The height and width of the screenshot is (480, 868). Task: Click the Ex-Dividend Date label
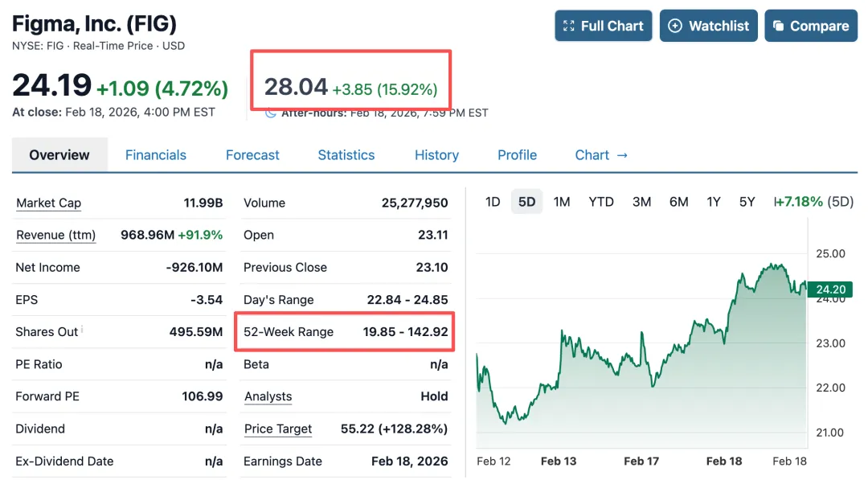(x=64, y=462)
